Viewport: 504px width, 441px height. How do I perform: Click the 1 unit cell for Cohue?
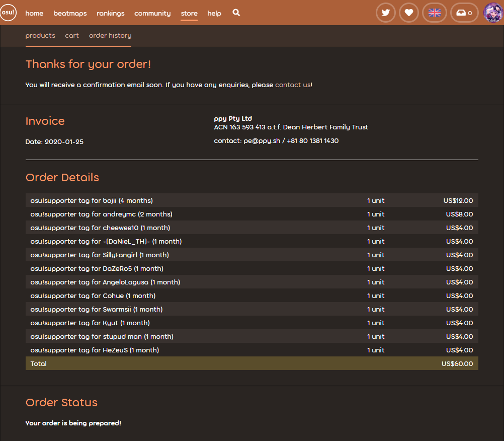pyautogui.click(x=376, y=296)
